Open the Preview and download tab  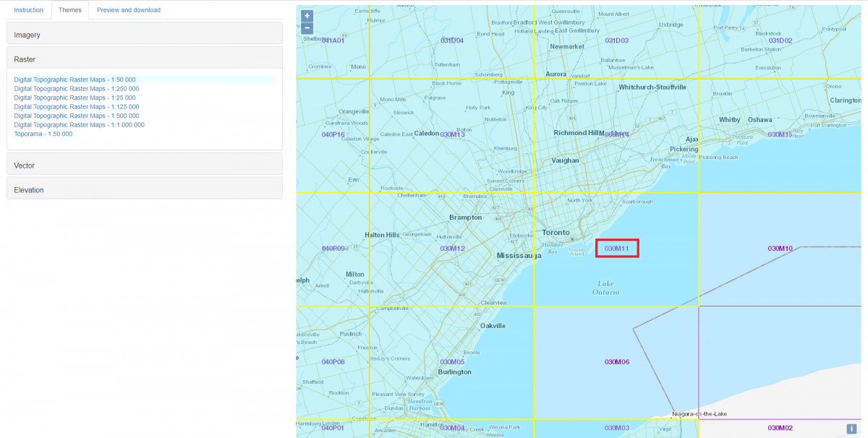coord(129,10)
